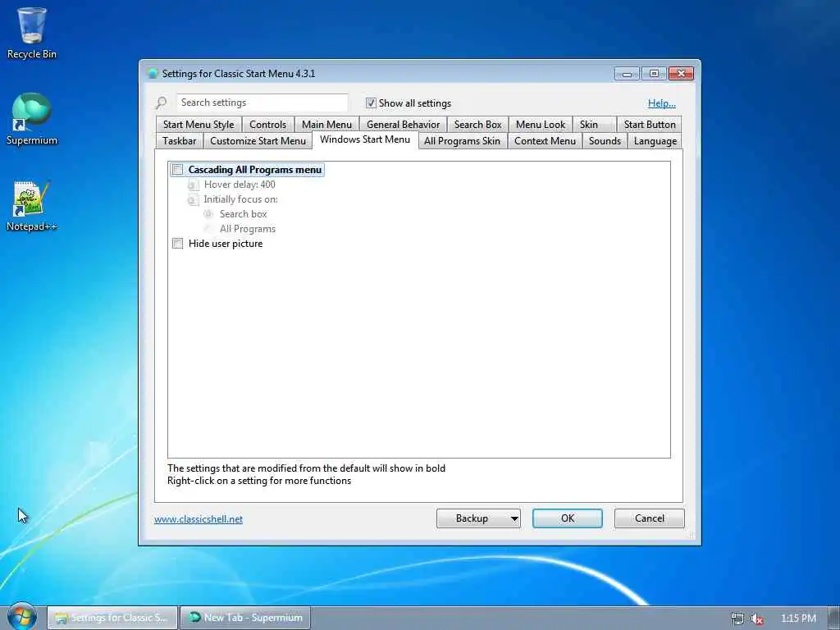The height and width of the screenshot is (630, 840).
Task: Switch to Menu Look tab
Action: click(x=541, y=125)
